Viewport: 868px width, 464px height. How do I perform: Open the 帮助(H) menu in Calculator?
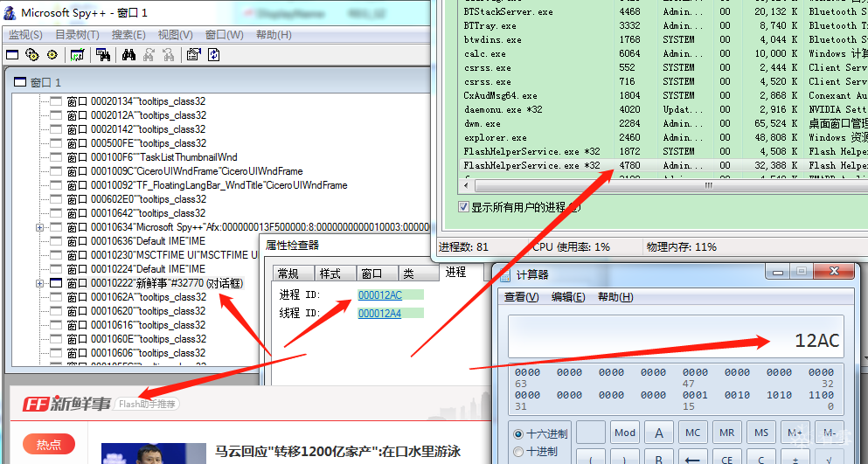(x=615, y=297)
